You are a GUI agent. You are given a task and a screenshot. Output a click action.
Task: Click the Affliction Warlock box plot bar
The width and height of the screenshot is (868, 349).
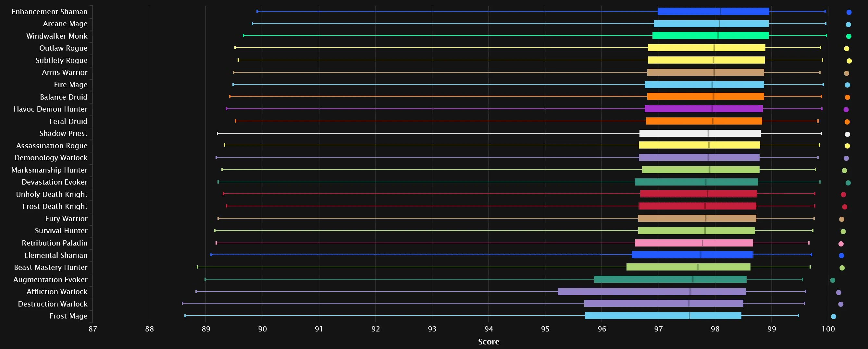point(652,292)
